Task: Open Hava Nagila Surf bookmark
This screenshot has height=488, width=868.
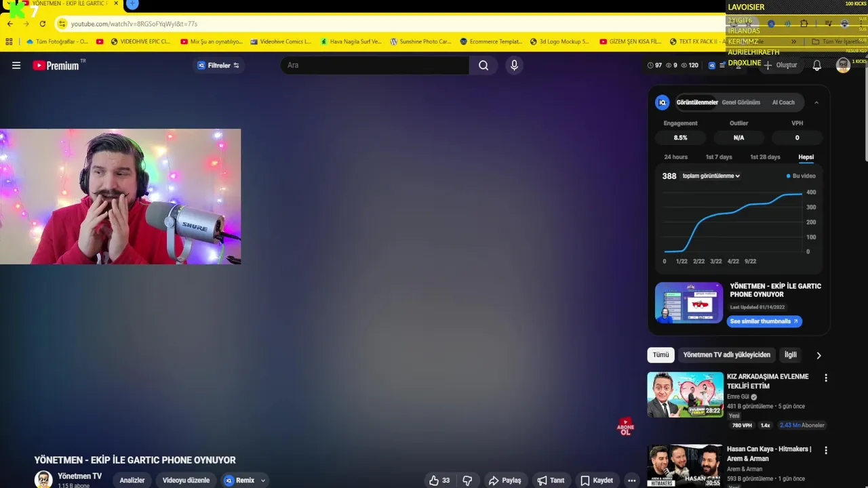Action: 351,41
